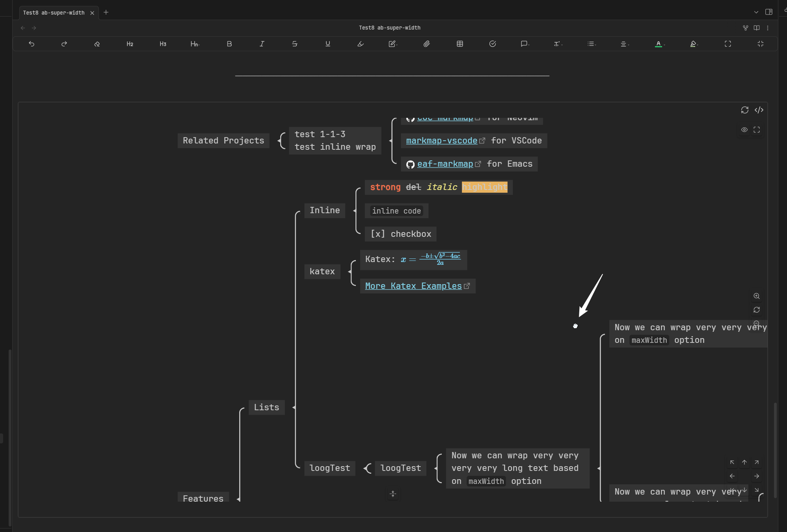
Task: Open the text alignment dropdown
Action: click(624, 44)
